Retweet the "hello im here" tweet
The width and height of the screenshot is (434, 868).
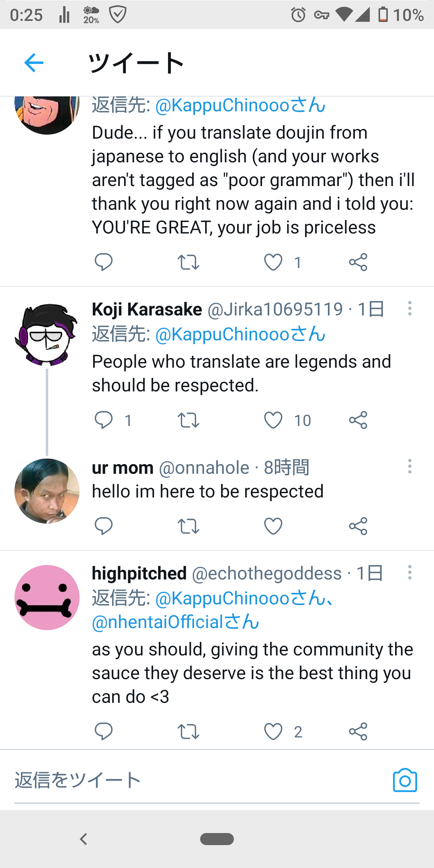click(188, 526)
